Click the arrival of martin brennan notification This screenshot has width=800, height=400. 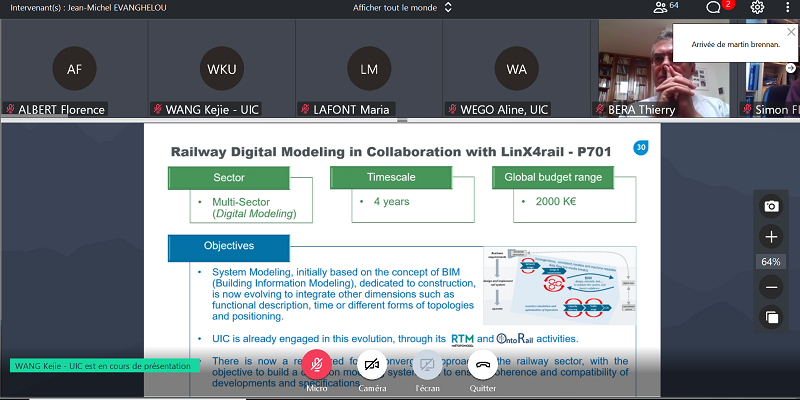[x=735, y=44]
